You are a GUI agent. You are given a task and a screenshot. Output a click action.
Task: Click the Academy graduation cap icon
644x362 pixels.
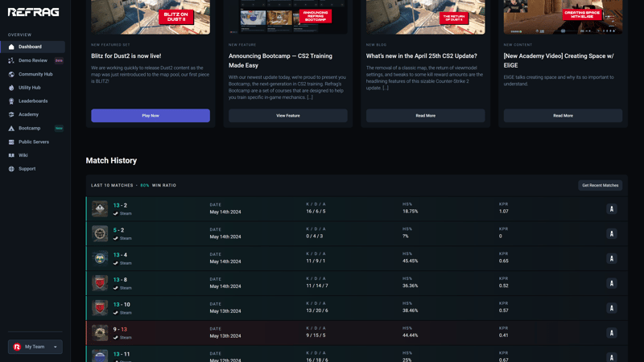(x=11, y=114)
